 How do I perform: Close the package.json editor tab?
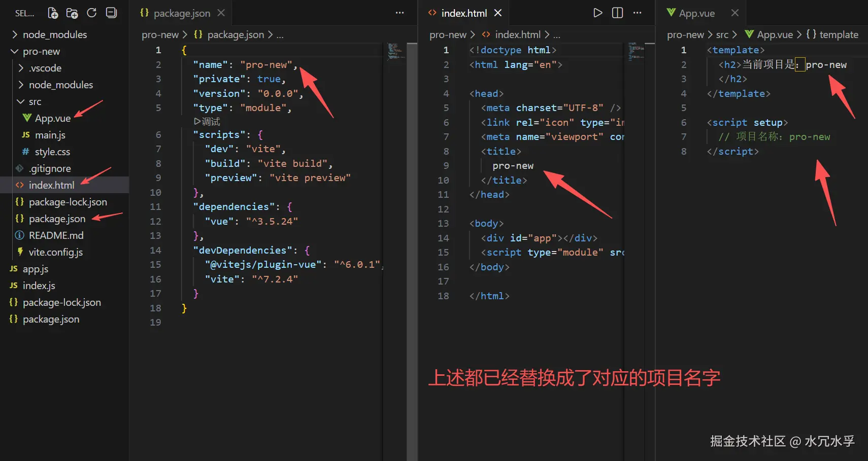[x=221, y=13]
